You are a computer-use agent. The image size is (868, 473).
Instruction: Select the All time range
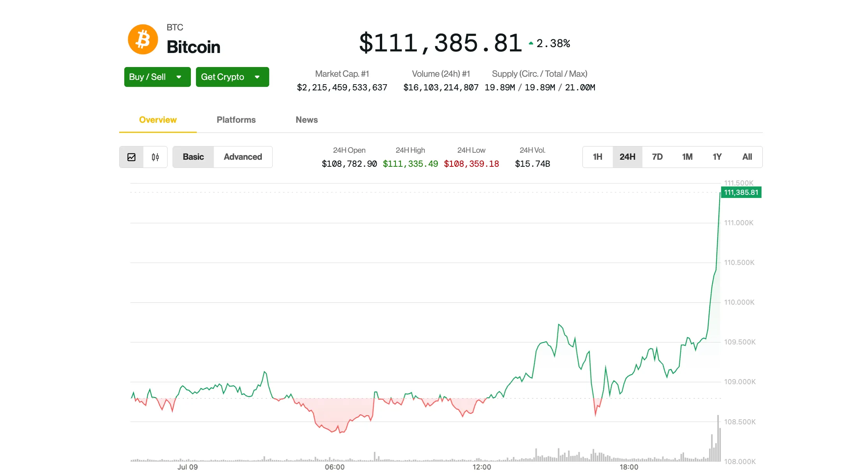[747, 157]
